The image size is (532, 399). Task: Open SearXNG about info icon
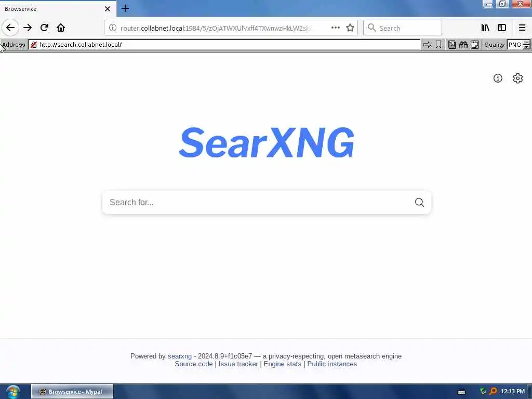click(498, 78)
